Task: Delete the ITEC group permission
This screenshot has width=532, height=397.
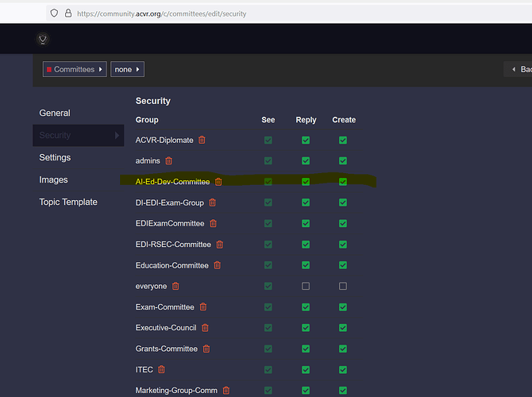Action: (161, 369)
